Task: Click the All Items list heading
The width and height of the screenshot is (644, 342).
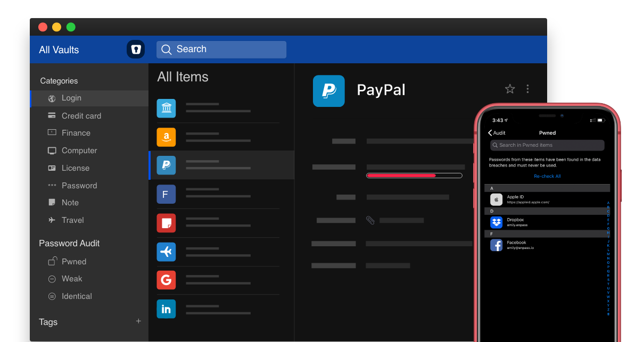Action: pos(183,77)
